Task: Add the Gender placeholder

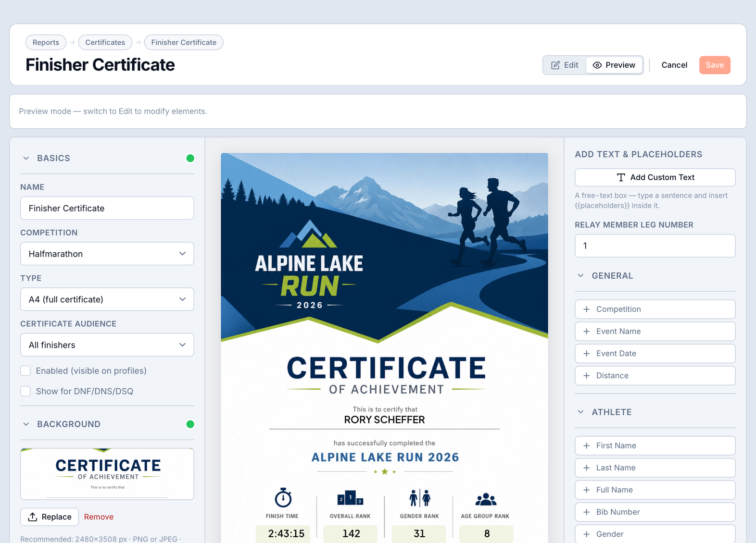Action: click(x=655, y=534)
